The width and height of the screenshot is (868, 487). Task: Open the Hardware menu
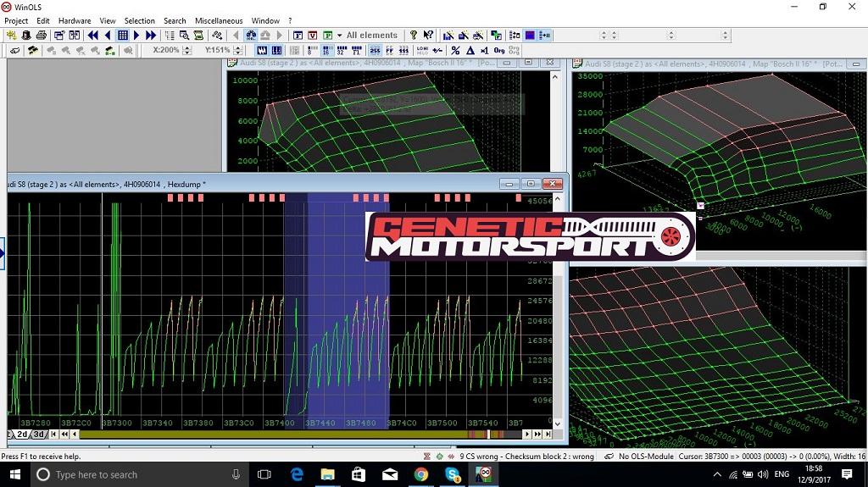pyautogui.click(x=75, y=20)
